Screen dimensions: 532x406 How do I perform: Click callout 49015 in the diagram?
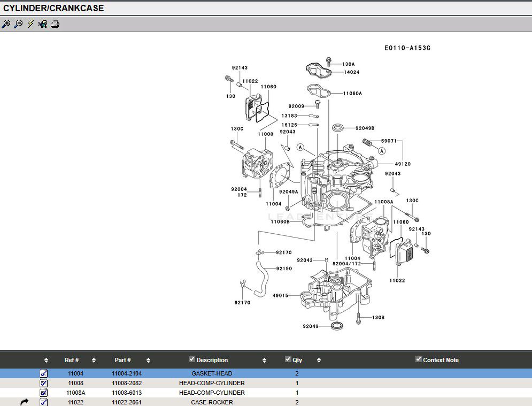point(280,295)
